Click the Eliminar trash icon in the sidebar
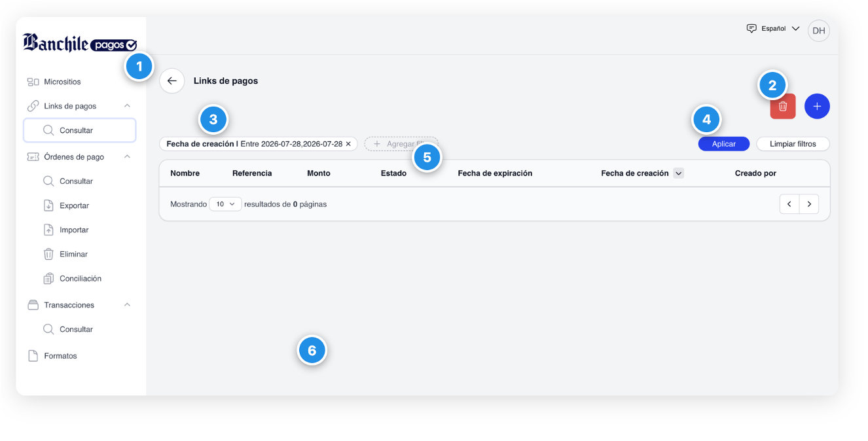The image size is (868, 441). tap(48, 254)
